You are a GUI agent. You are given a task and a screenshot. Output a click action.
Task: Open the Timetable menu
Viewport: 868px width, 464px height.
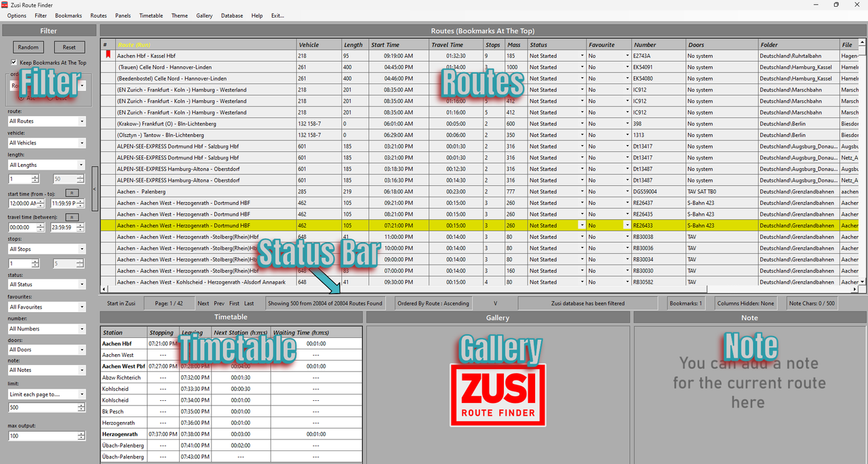point(151,16)
